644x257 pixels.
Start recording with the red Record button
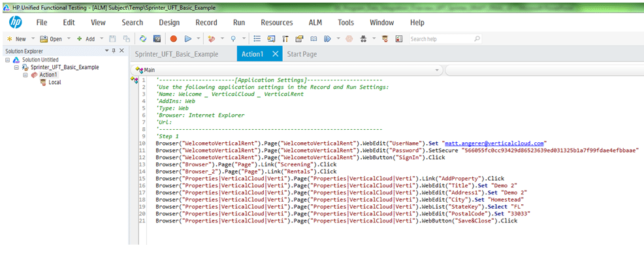click(173, 39)
